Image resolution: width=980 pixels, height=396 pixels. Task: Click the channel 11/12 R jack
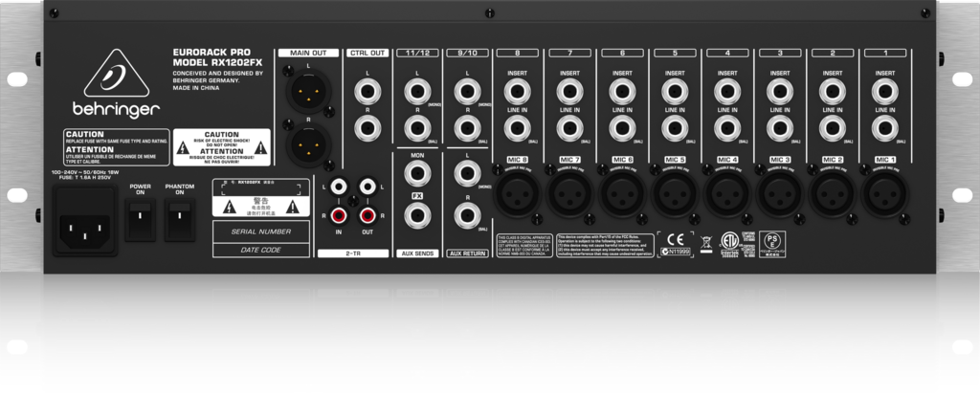pyautogui.click(x=417, y=129)
